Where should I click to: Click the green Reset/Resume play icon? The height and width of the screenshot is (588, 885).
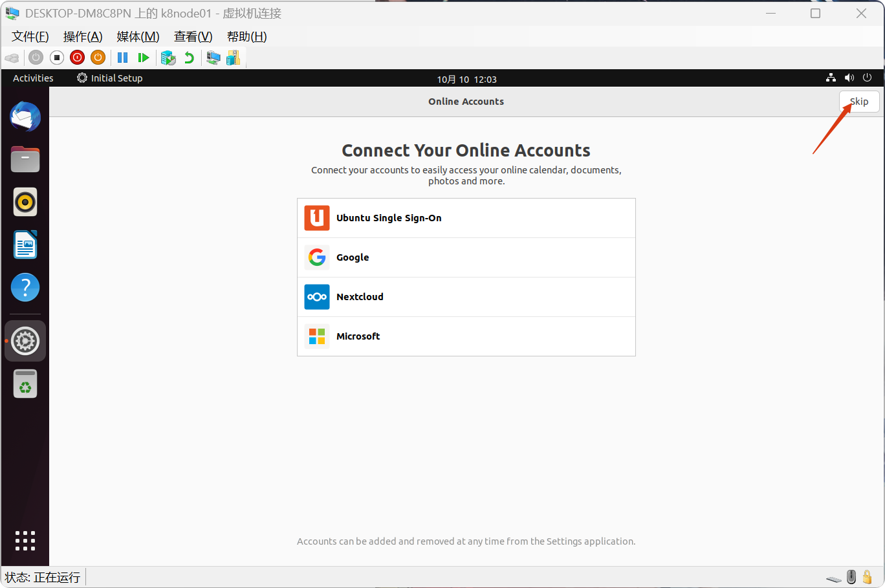click(x=144, y=58)
